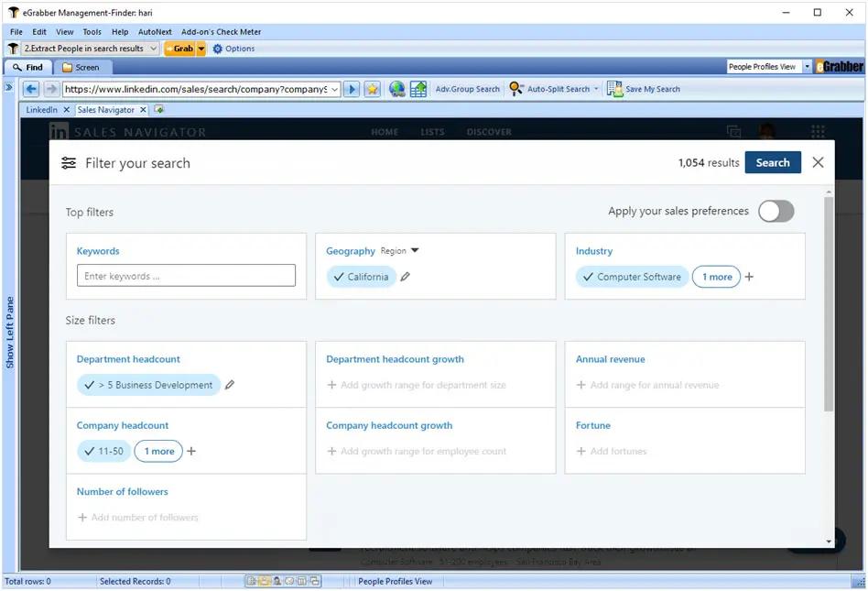868x591 pixels.
Task: Click the envelope icon in status bar
Action: coord(289,581)
